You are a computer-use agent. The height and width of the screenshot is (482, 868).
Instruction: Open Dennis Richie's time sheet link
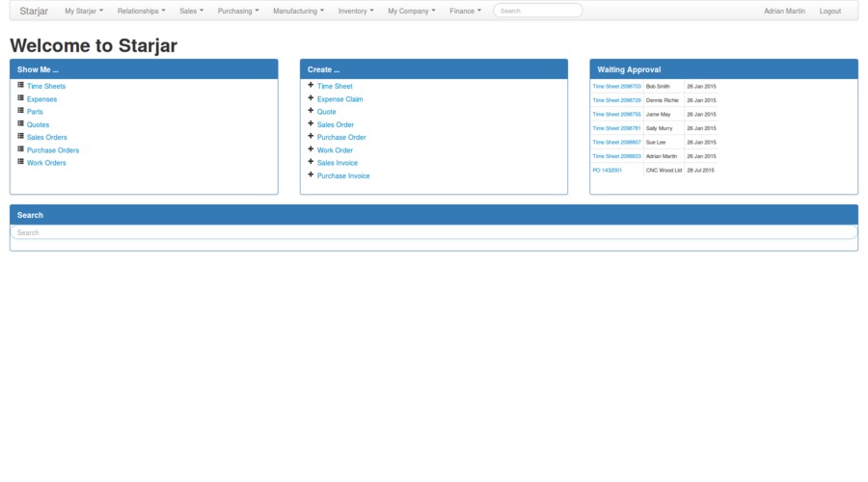click(616, 100)
